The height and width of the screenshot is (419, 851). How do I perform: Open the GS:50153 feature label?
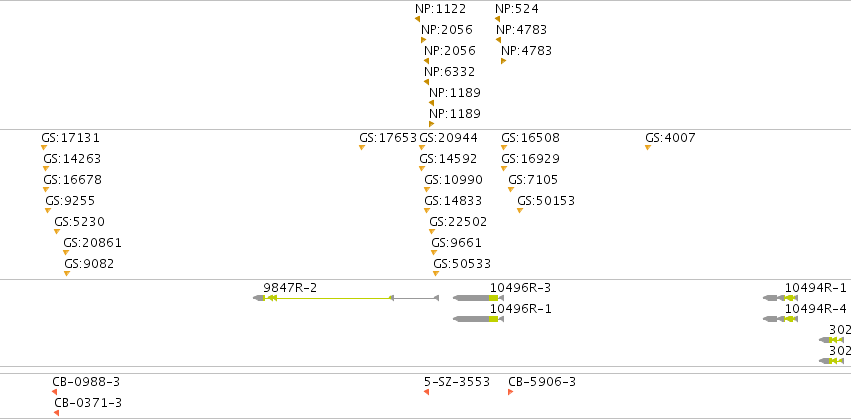546,201
